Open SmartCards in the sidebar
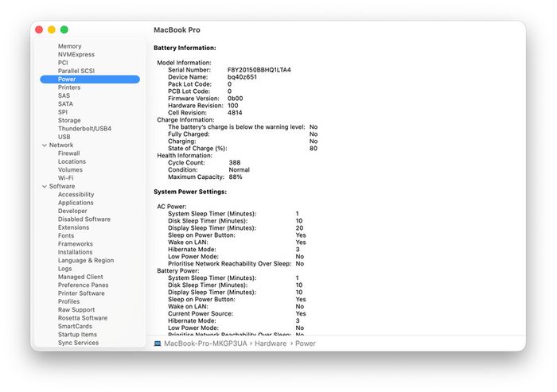This screenshot has width=557, height=392. point(75,326)
